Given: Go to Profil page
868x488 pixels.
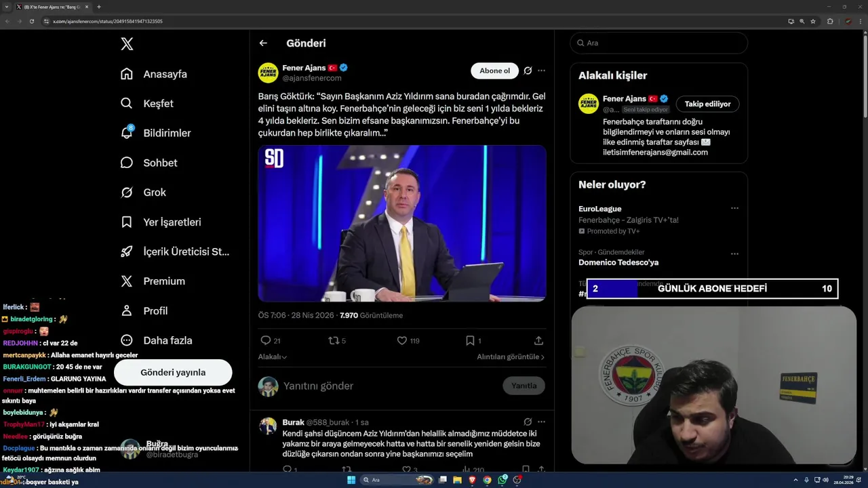Looking at the screenshot, I should [144, 311].
